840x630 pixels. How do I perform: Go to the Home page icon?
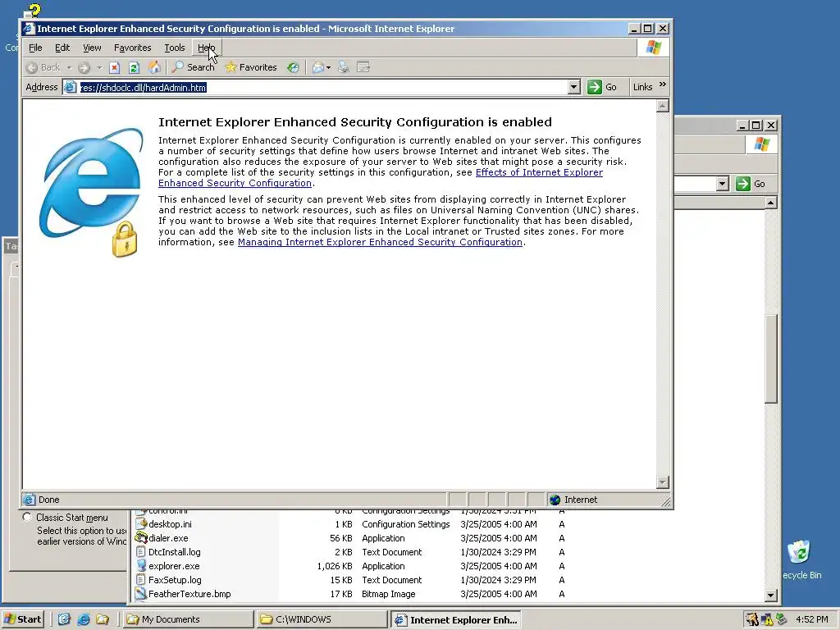154,67
